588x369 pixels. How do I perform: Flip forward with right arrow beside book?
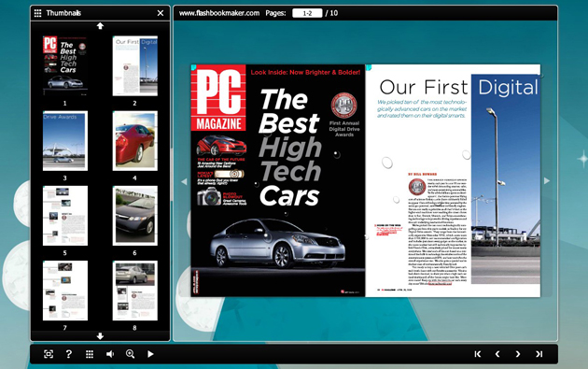coord(547,181)
